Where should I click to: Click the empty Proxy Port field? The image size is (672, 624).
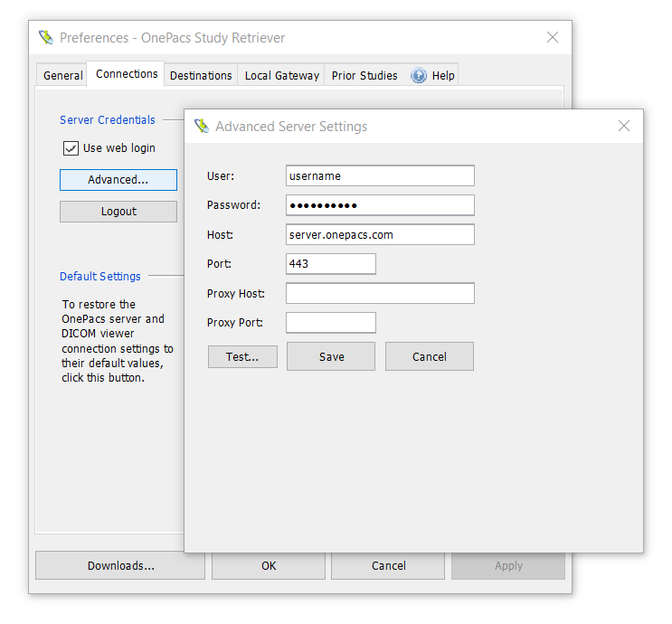[x=331, y=323]
